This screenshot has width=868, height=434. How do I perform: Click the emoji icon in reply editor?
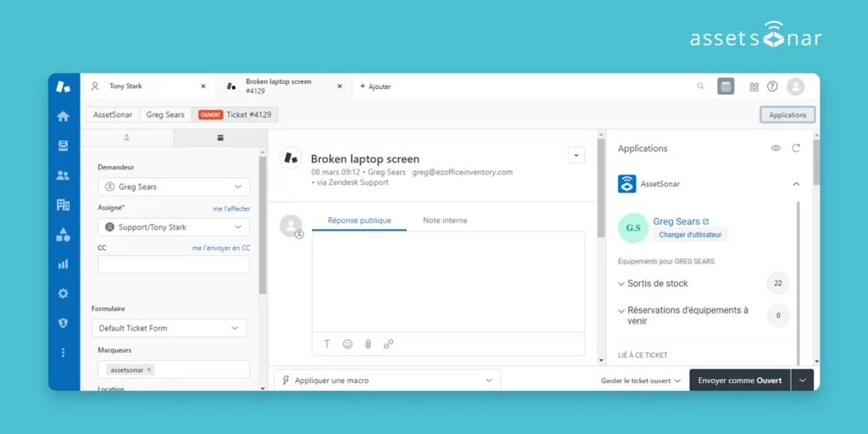(348, 344)
